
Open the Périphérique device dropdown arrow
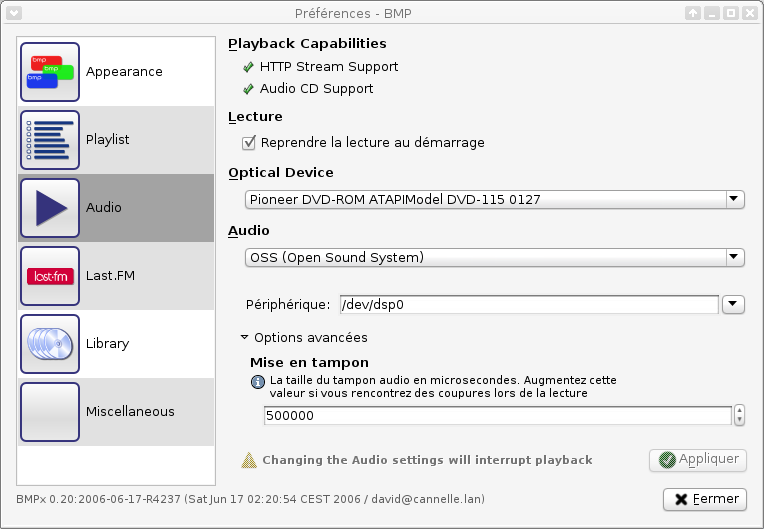click(733, 304)
